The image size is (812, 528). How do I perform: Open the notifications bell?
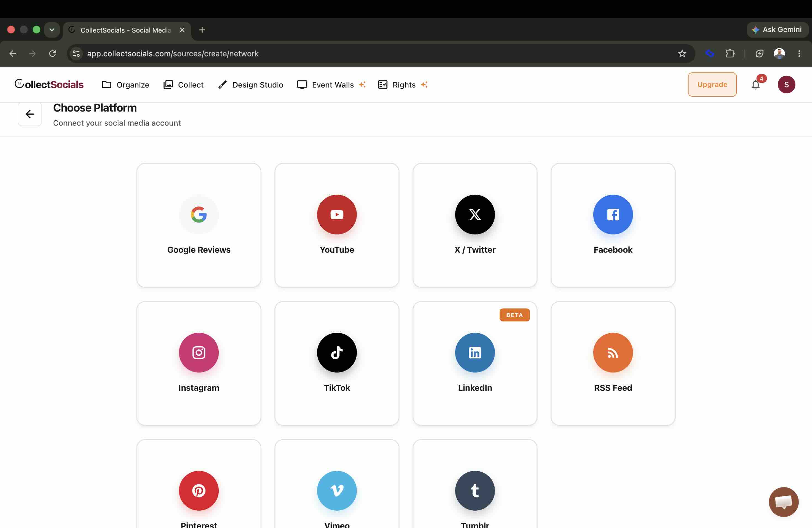click(x=755, y=85)
